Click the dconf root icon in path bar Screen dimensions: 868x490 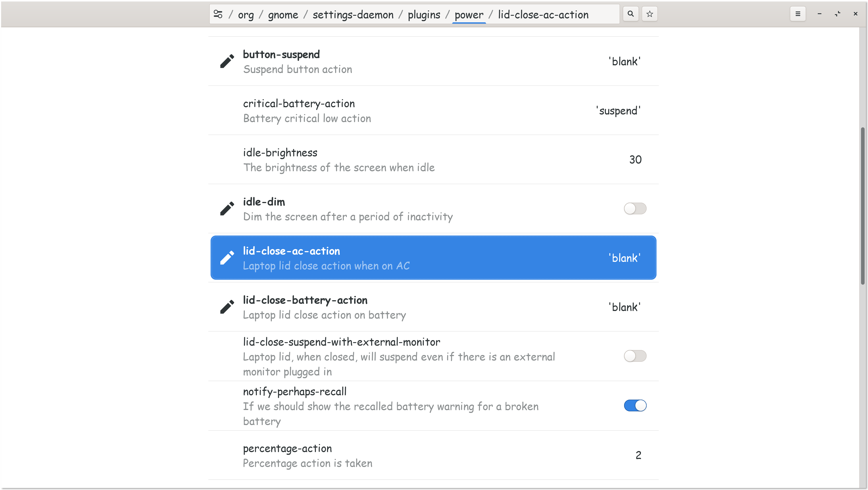218,14
